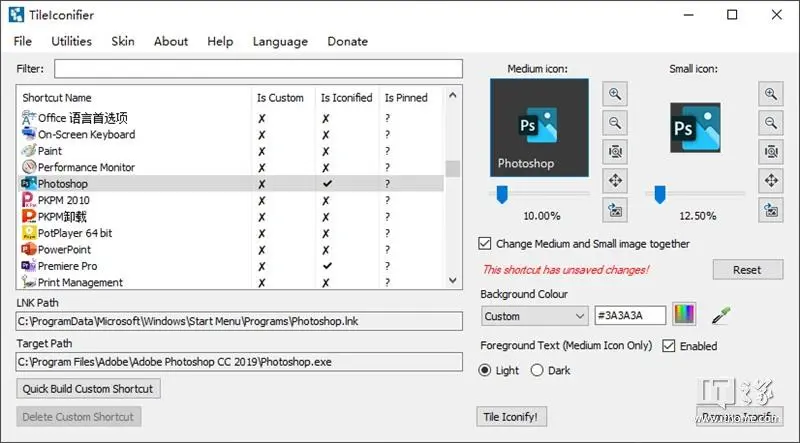800x443 pixels.
Task: Click the #3A3A3A hex colour field
Action: pyautogui.click(x=630, y=315)
